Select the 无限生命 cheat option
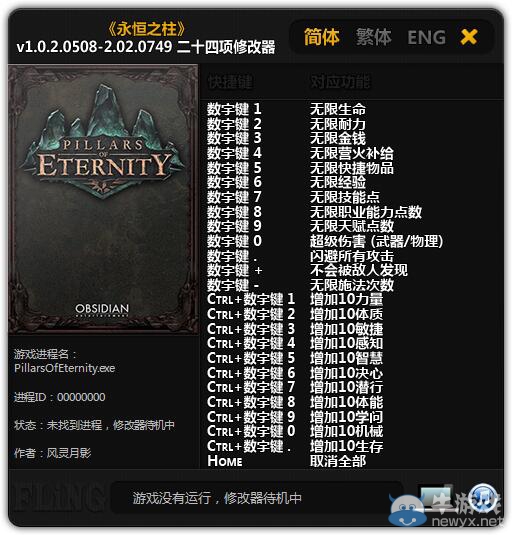Viewport: 512px width, 535px height. (x=338, y=109)
